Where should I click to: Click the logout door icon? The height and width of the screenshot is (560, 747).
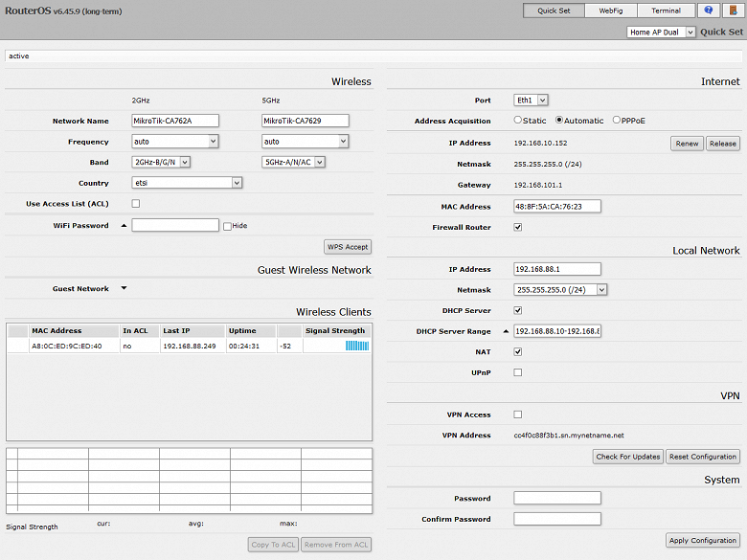(x=734, y=11)
